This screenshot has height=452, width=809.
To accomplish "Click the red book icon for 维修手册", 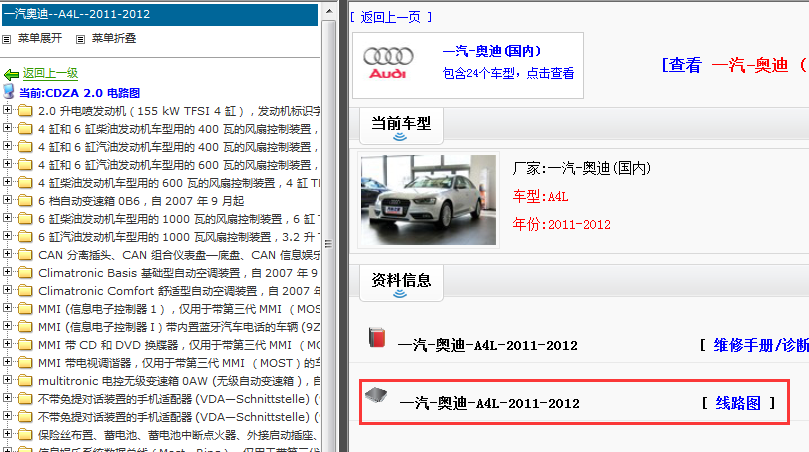I will coord(377,337).
